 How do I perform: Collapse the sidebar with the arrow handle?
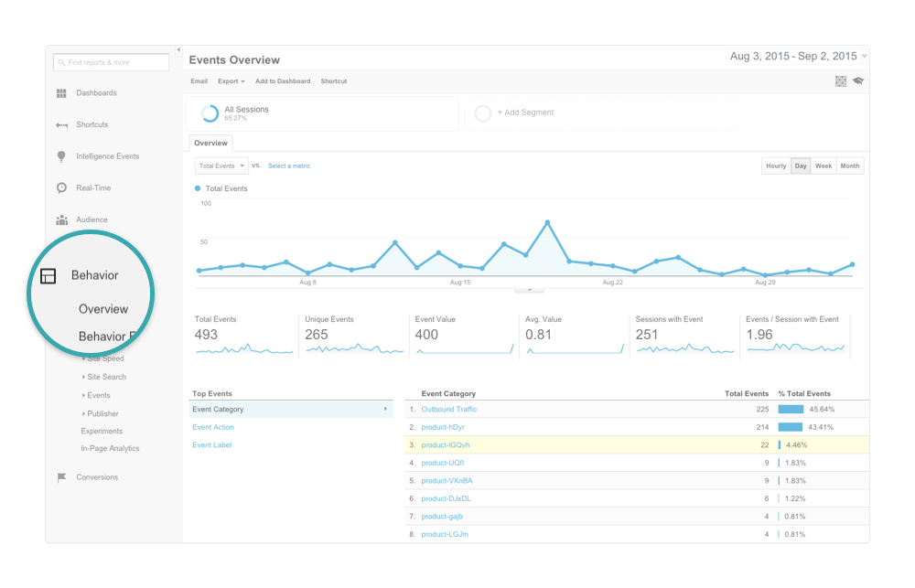pyautogui.click(x=178, y=50)
